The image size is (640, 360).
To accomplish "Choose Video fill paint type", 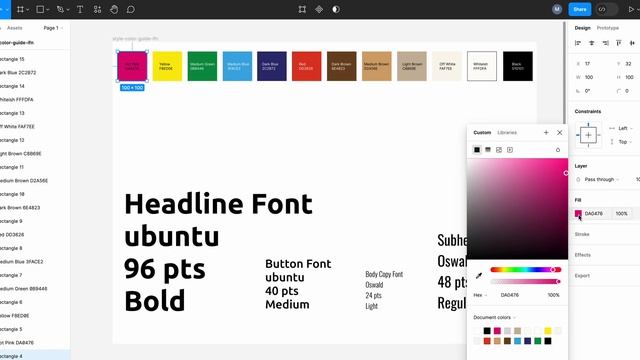I will click(510, 150).
